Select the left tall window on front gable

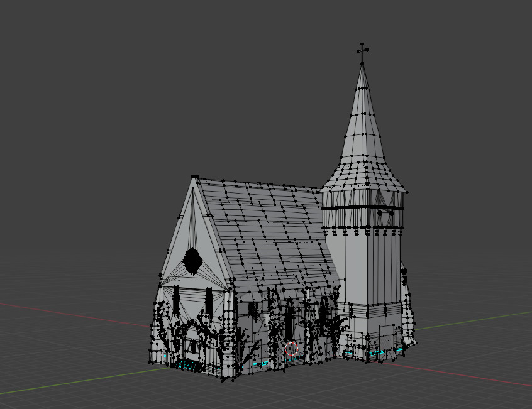[x=176, y=300]
